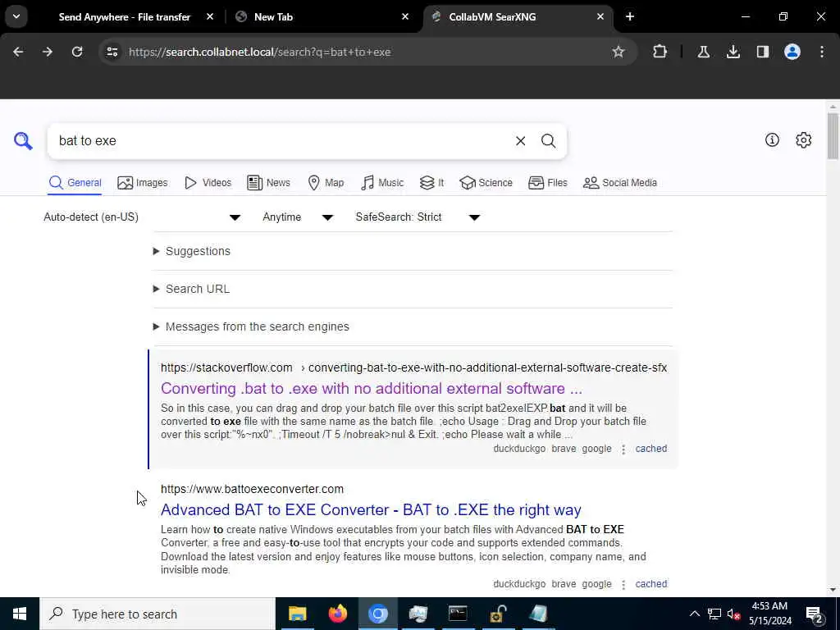This screenshot has height=630, width=840.
Task: Switch to Videos category
Action: pyautogui.click(x=208, y=183)
